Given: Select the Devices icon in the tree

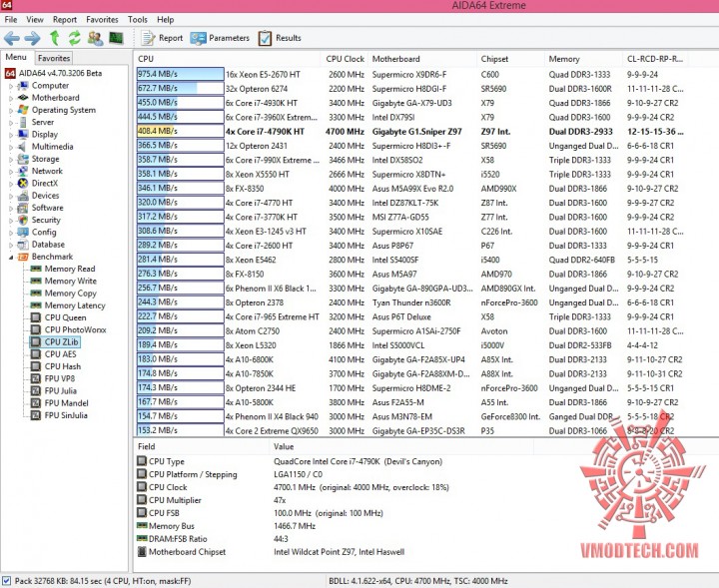Looking at the screenshot, I should 23,196.
